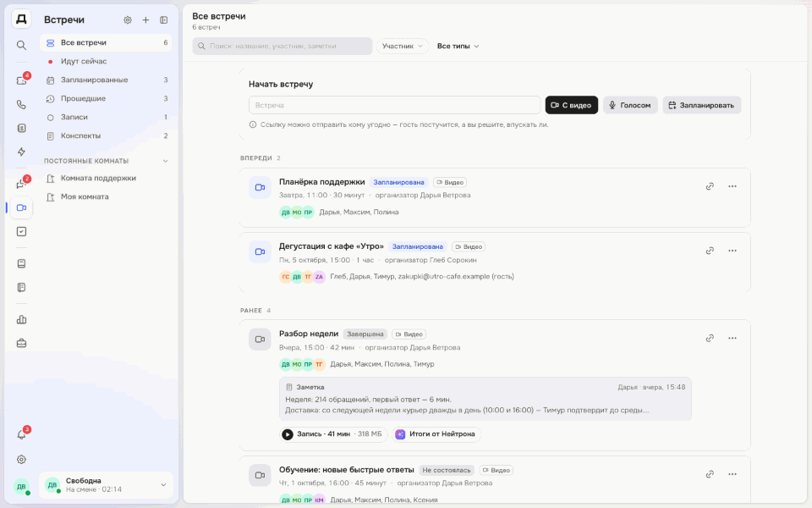Play the «Запись · 41 мин» recording
Image resolution: width=812 pixels, height=508 pixels.
[x=333, y=433]
